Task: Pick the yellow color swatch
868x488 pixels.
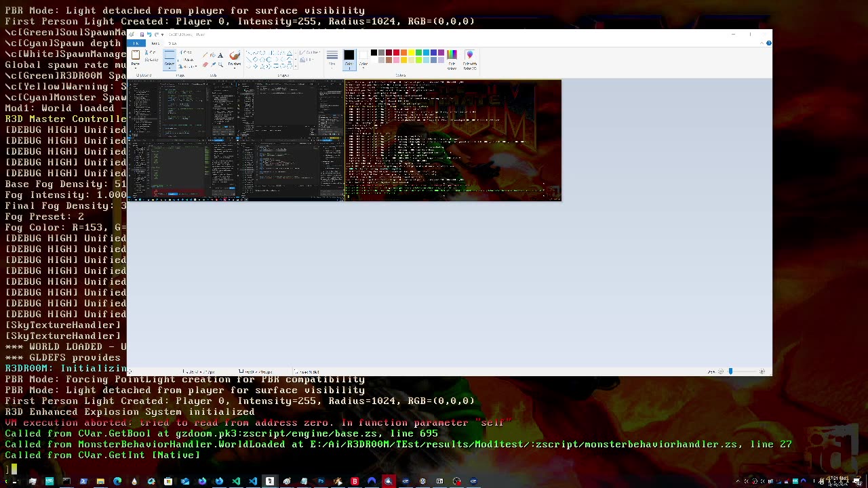Action: (411, 52)
